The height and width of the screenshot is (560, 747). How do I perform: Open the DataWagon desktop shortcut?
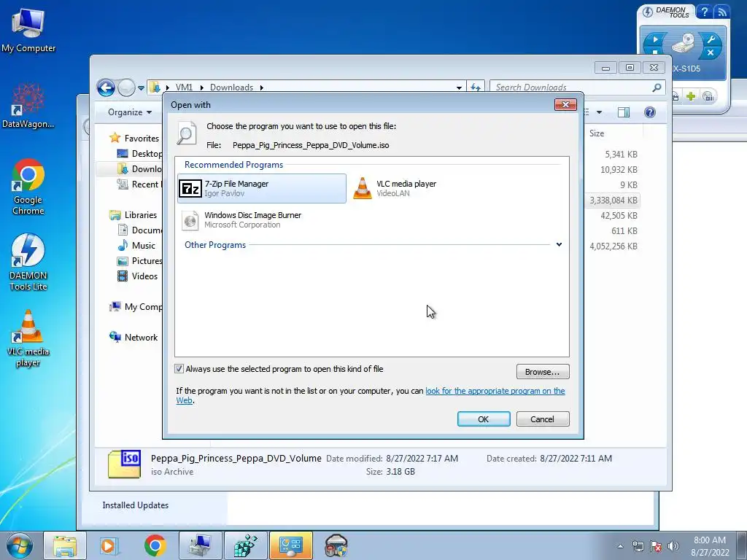[28, 106]
